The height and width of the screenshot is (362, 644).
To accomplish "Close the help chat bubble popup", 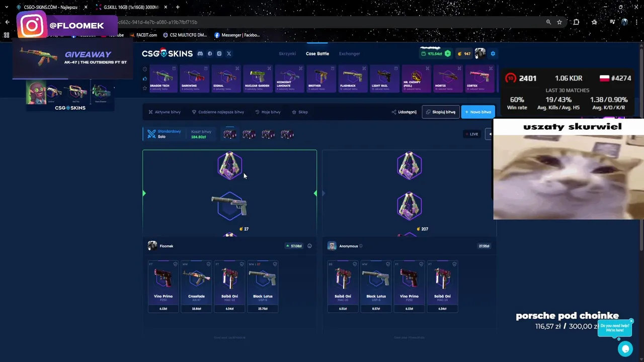I will click(x=631, y=321).
